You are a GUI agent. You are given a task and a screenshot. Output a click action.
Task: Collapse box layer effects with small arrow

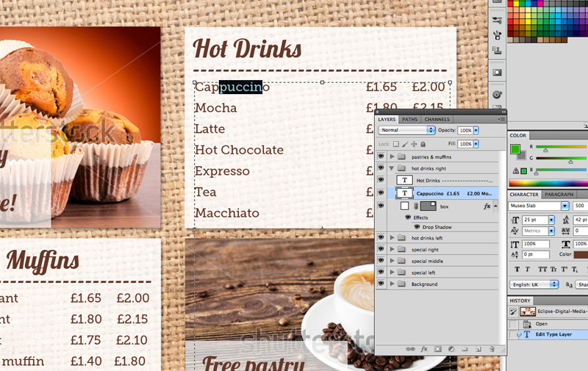(x=495, y=206)
